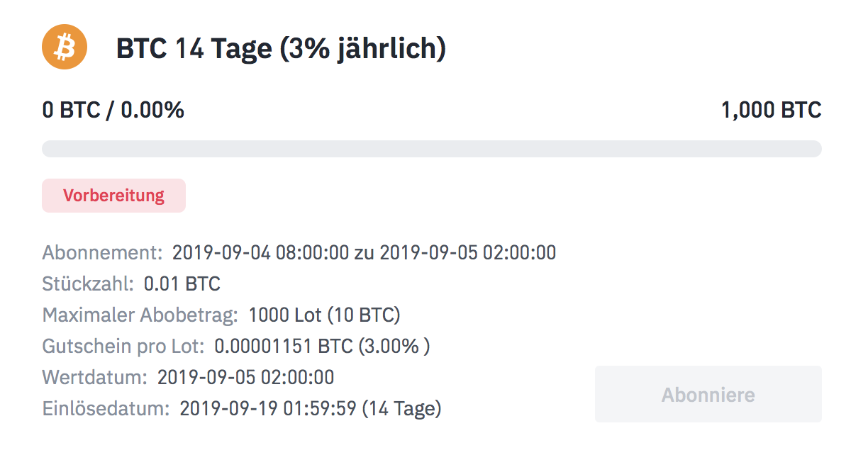The image size is (868, 455).
Task: Select the redemption date "2019-09-19 01:59:59 (14 Tage)"
Action: click(x=311, y=408)
